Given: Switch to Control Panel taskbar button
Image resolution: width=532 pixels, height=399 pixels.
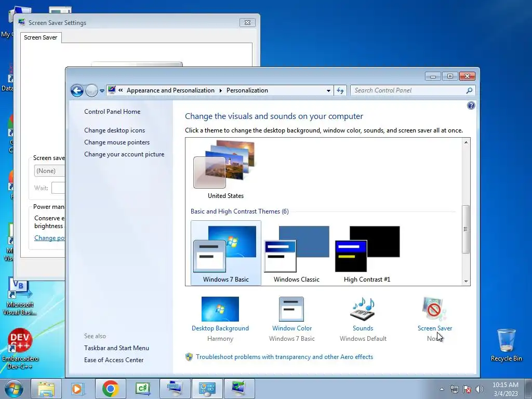Looking at the screenshot, I should coord(207,389).
